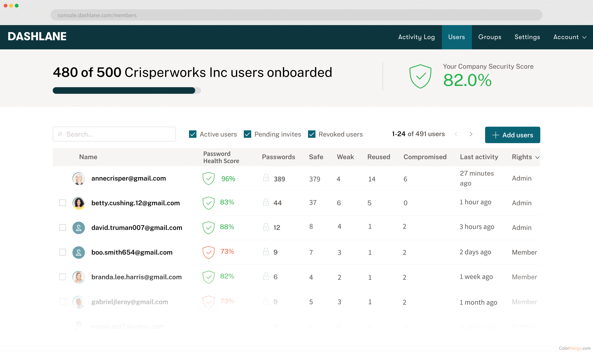Click the lock icon beside 6 passwords

[x=266, y=276]
